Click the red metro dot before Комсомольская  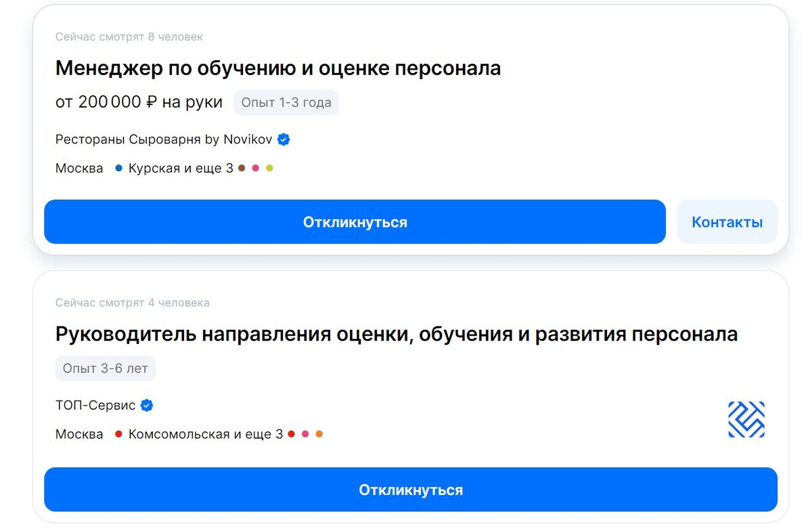click(x=119, y=434)
